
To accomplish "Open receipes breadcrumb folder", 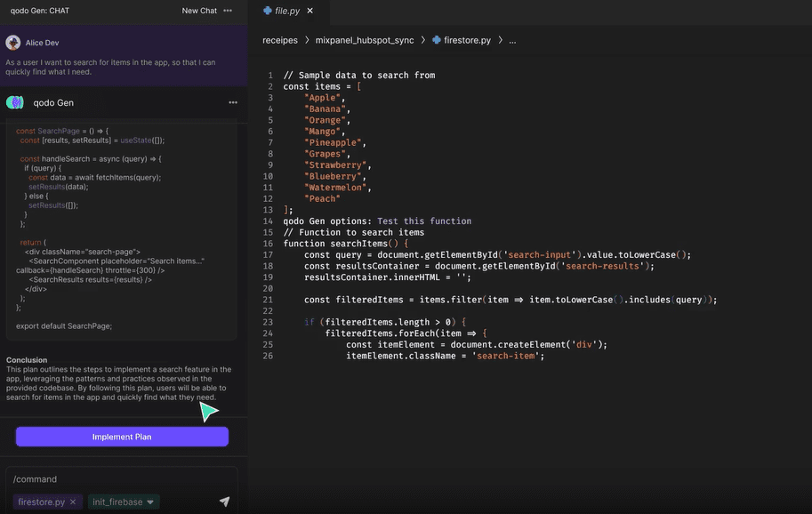I will point(280,40).
